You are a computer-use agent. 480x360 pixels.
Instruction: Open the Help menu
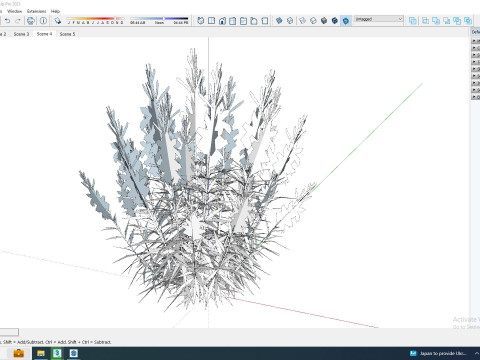55,11
